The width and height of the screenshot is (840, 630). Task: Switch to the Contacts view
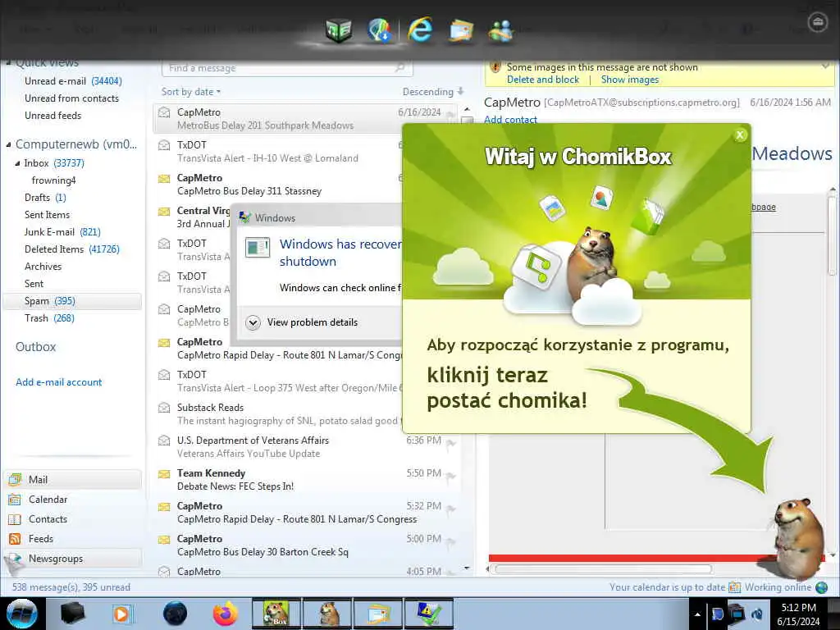click(x=72, y=519)
